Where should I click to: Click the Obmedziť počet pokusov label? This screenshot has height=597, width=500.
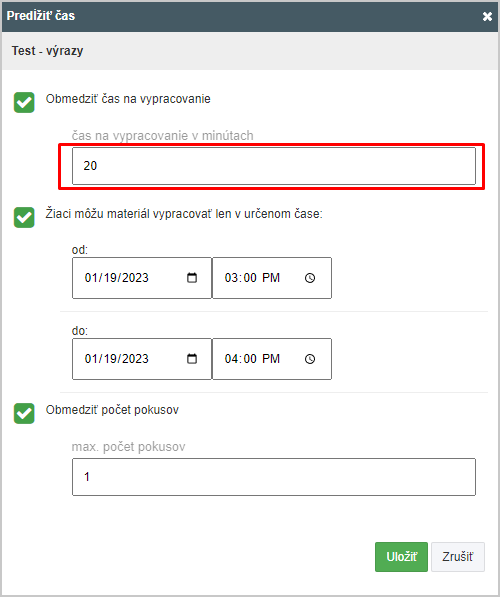tap(112, 410)
